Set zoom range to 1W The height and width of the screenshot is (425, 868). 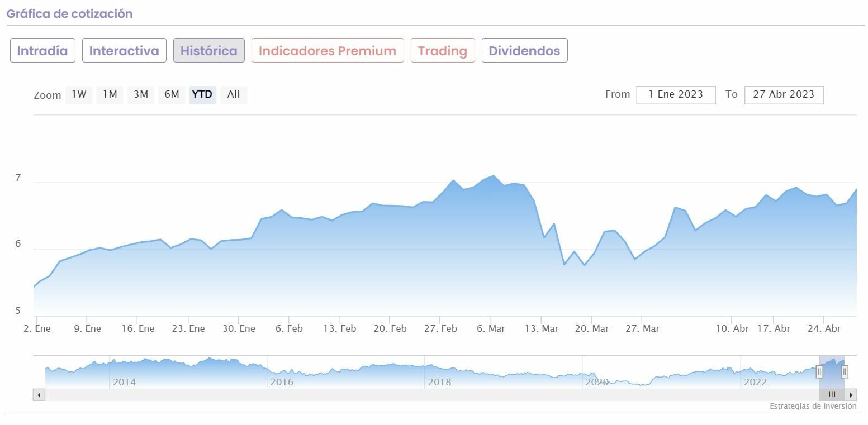79,94
